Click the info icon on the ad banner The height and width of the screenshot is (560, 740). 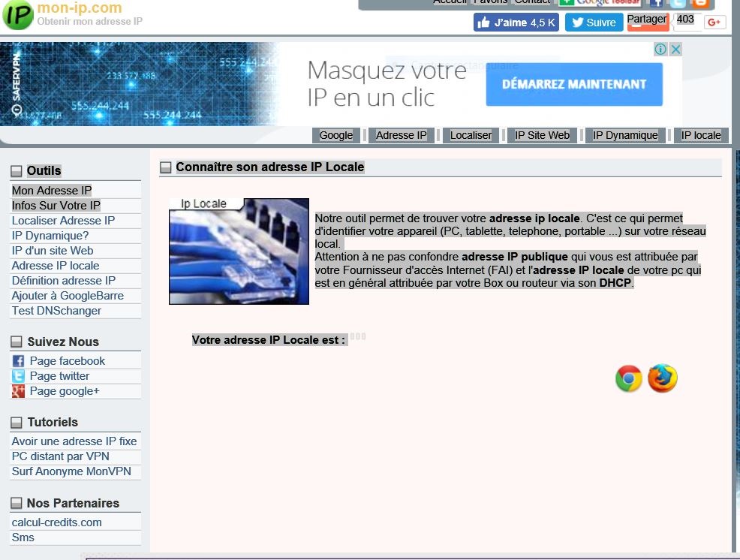(x=660, y=49)
